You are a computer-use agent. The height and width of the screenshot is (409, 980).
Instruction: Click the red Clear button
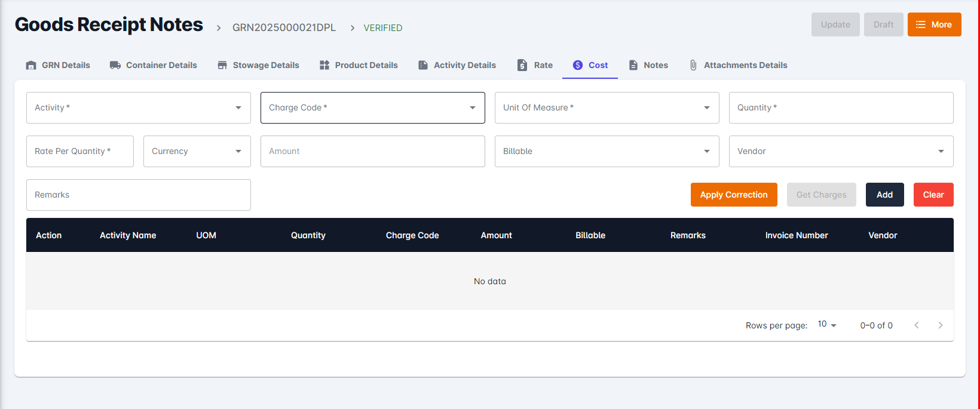point(933,195)
